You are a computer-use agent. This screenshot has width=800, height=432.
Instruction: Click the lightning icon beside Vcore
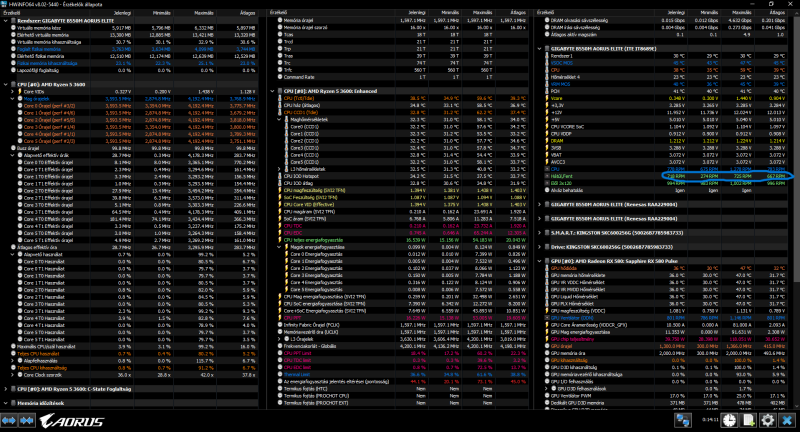tap(547, 98)
